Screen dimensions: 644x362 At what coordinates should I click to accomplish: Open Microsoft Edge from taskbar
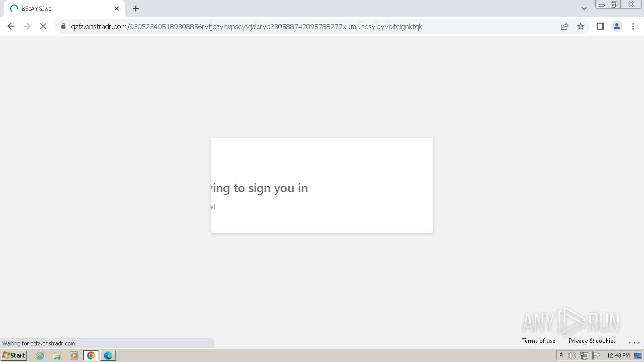(x=108, y=355)
